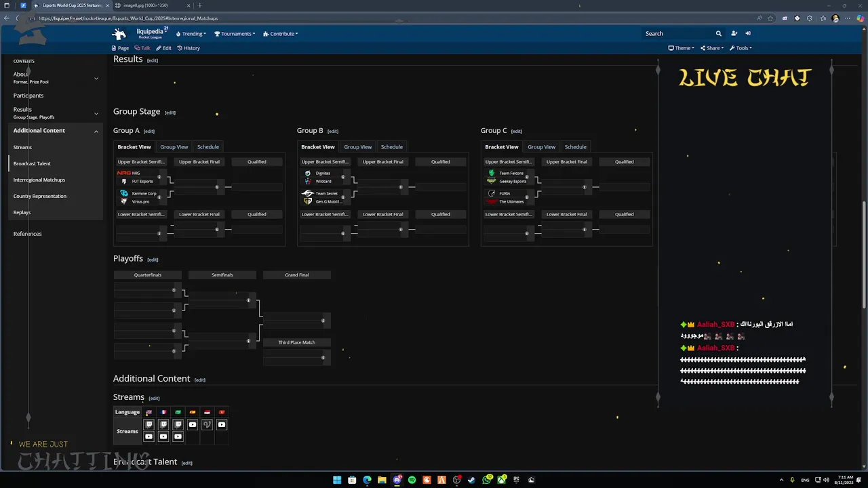
Task: Click the Team Falcons match info icon
Action: click(527, 177)
